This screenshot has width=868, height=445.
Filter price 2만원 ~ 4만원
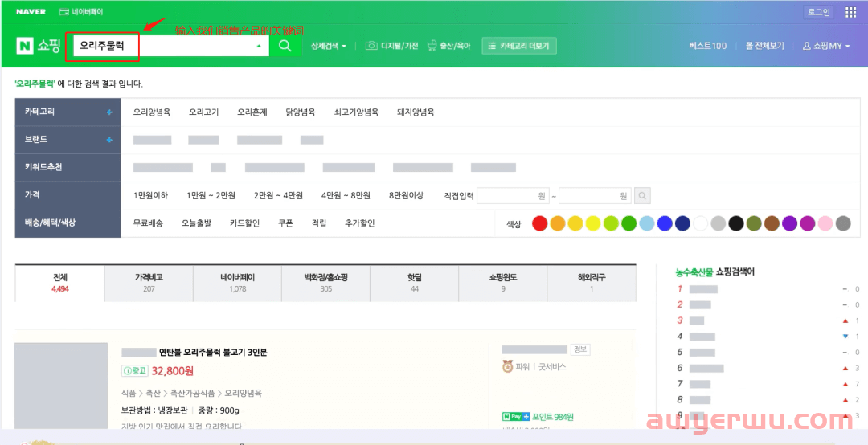278,195
